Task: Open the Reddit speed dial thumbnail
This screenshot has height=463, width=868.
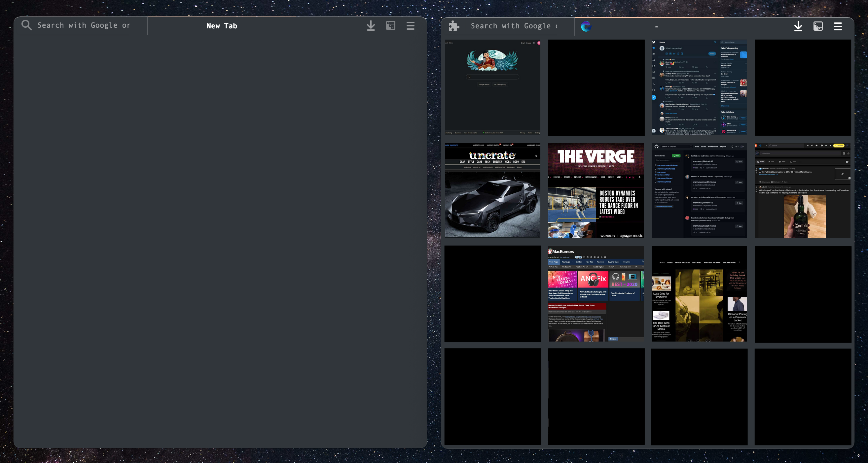Action: point(803,191)
